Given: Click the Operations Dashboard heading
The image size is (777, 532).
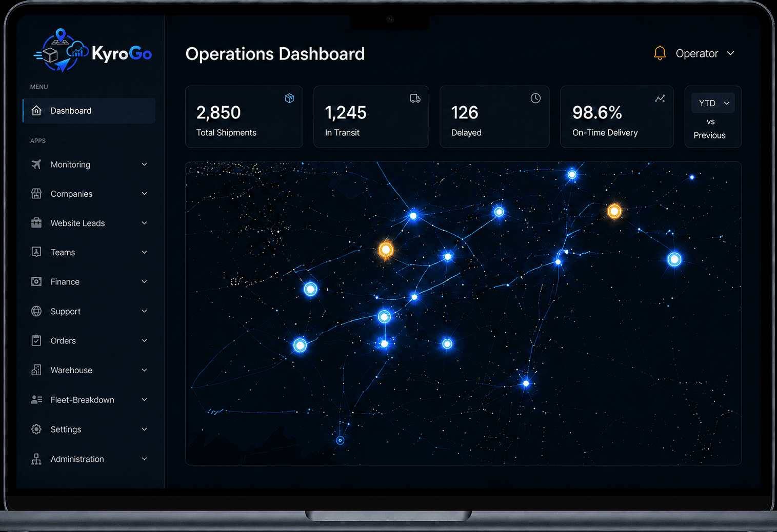Looking at the screenshot, I should [x=275, y=54].
